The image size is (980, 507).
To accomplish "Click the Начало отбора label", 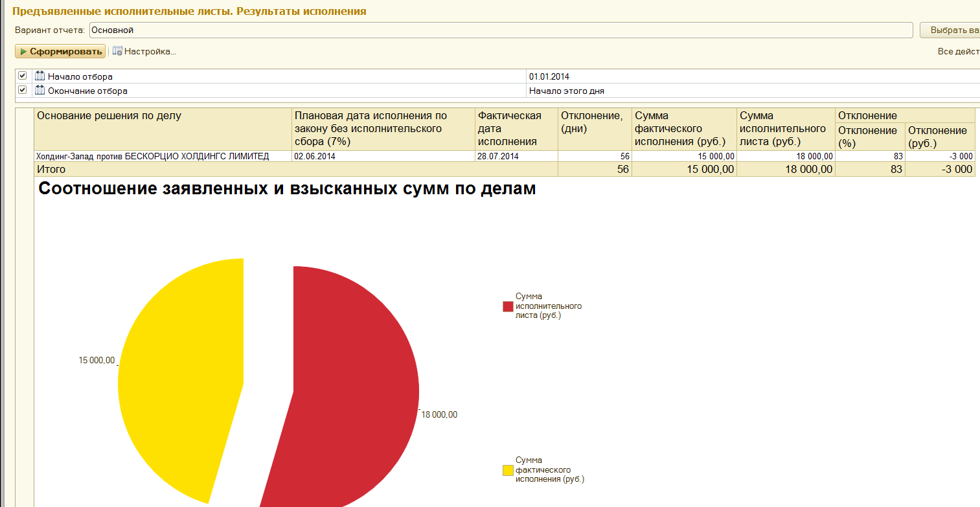I will (80, 76).
